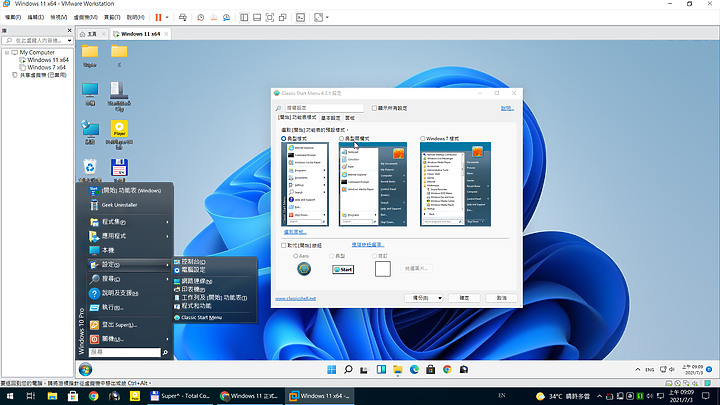Collapse the My Computer tree node
Screen dimensions: 720x405
click(x=7, y=52)
